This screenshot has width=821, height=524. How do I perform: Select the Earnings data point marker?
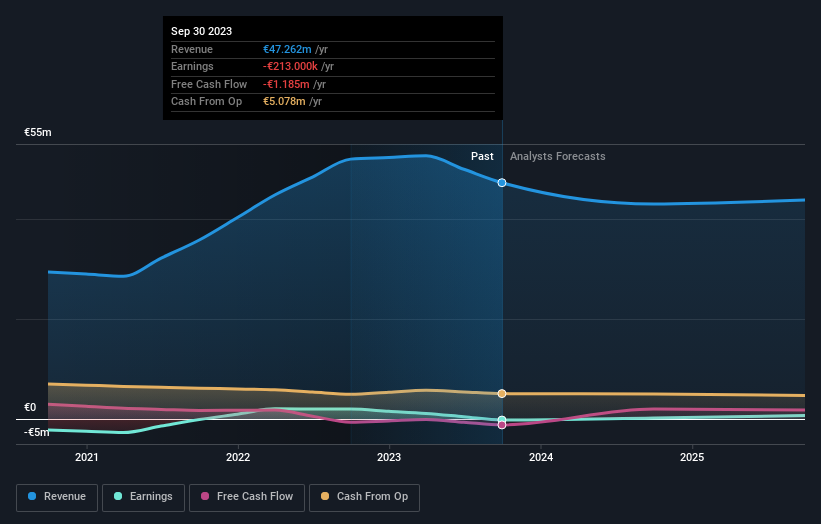pos(502,420)
